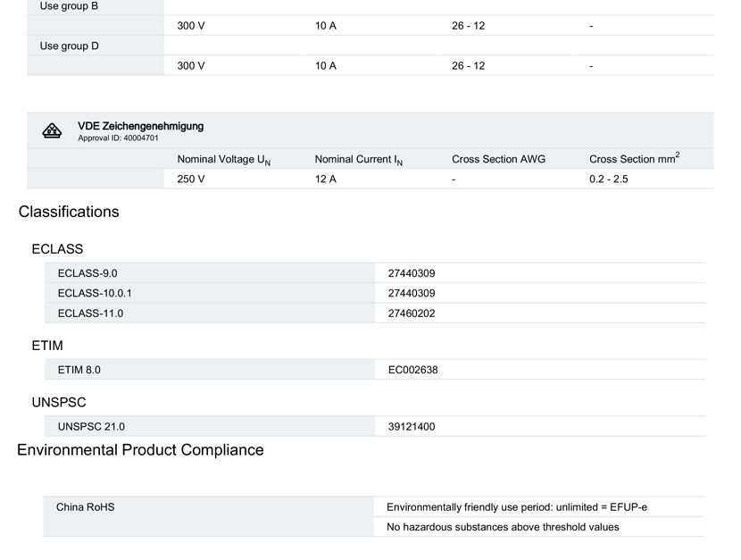Select ECLASS-9.0 value 27440309
Screen dimensions: 741x560
(412, 273)
